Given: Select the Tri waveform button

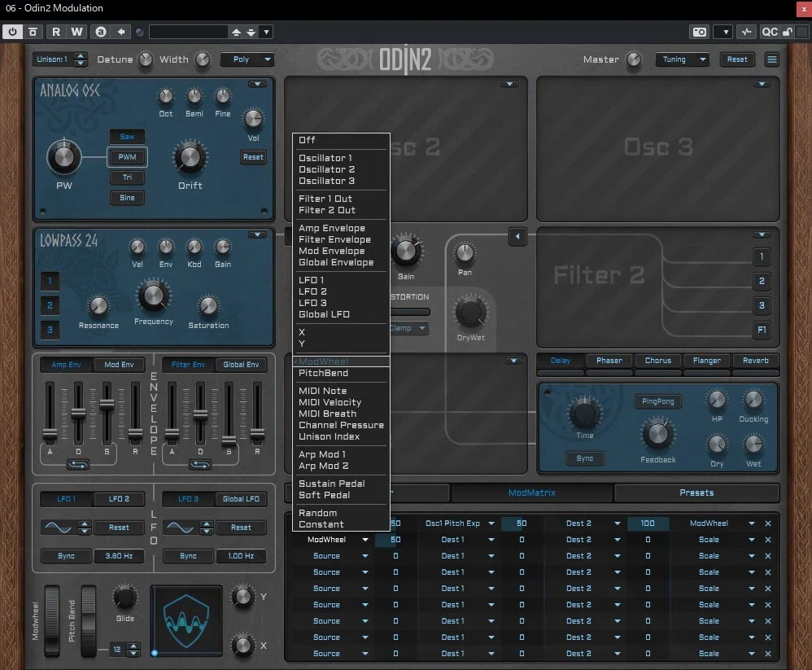Looking at the screenshot, I should click(x=127, y=177).
